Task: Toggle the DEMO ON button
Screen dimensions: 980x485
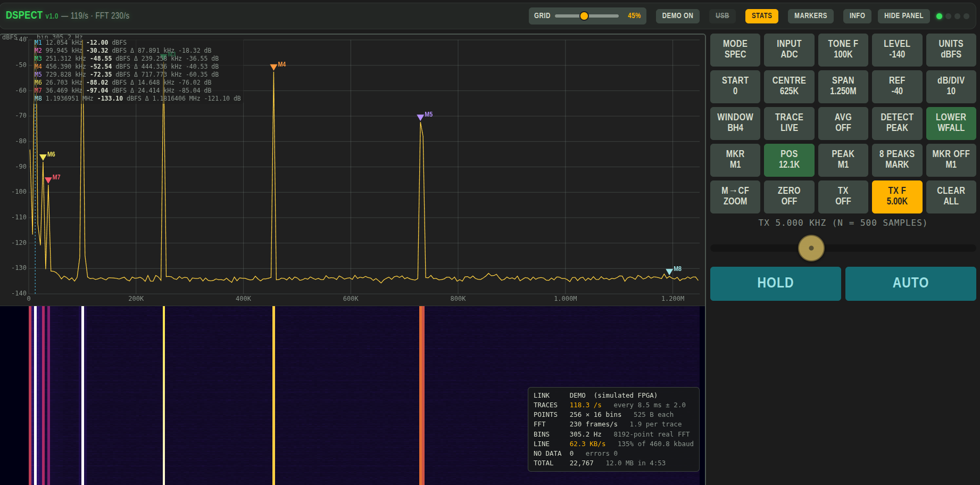Action: pos(677,16)
